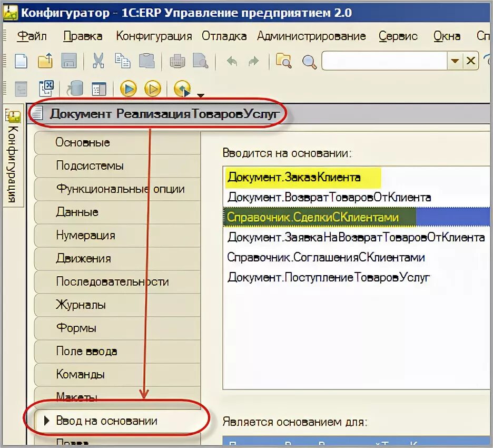Switch to the Функциональные опции tab
This screenshot has height=448, width=493.
click(x=117, y=189)
